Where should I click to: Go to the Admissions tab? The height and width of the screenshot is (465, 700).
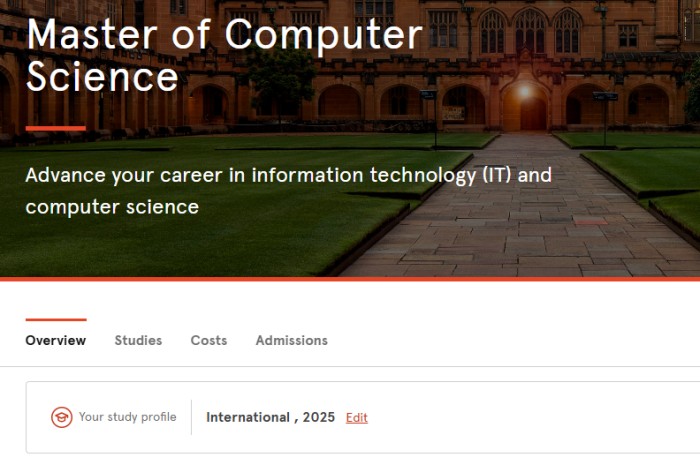click(291, 340)
